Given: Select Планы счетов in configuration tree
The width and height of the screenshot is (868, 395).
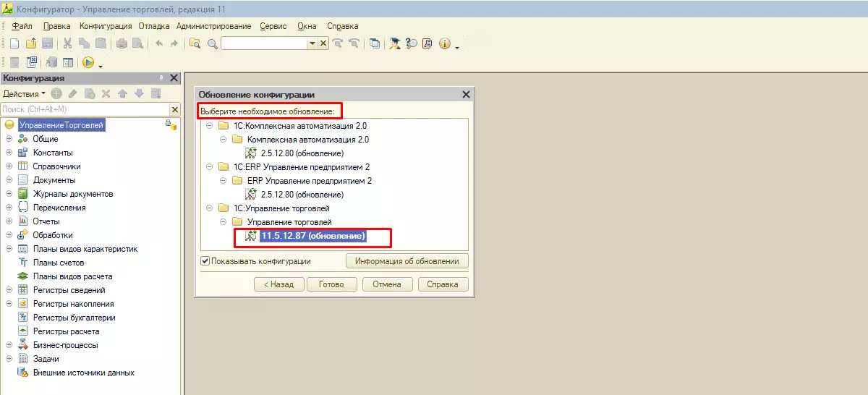Looking at the screenshot, I should tap(59, 263).
